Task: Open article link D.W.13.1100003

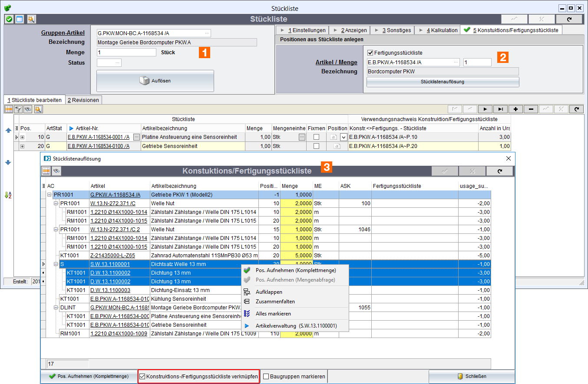Action: (110, 290)
